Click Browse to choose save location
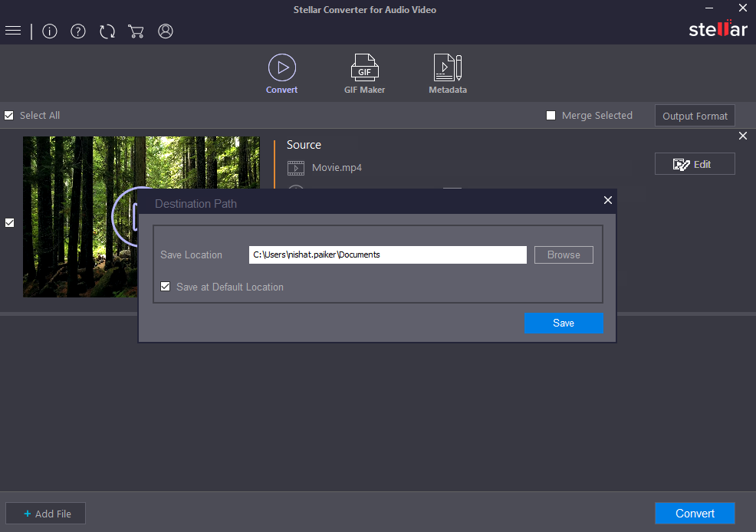Viewport: 756px width, 532px height. [564, 255]
